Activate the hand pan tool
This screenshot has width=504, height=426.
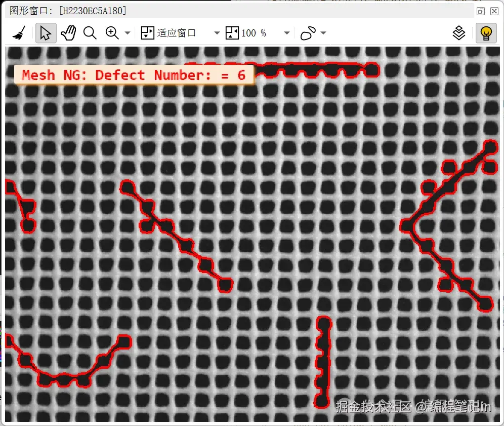coord(68,33)
